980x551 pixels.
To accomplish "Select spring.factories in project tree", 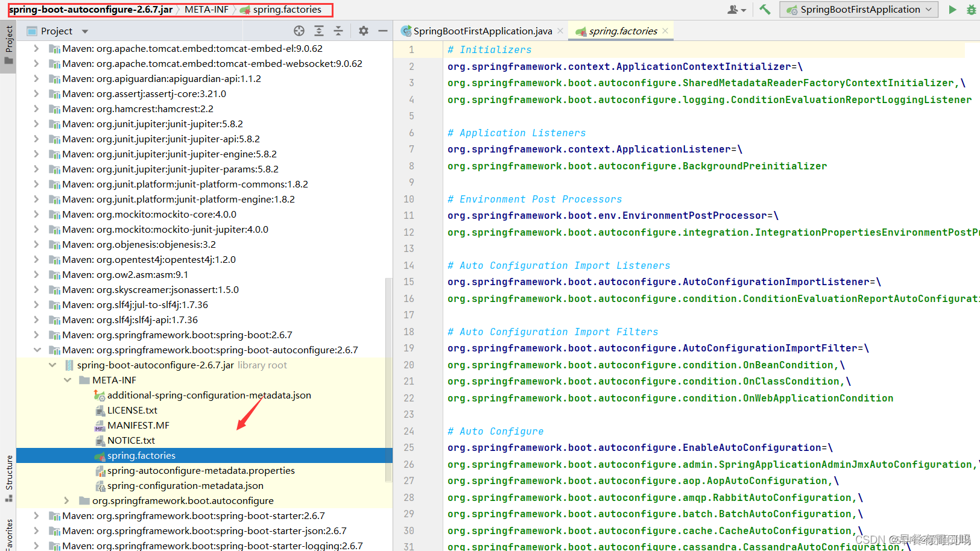I will (x=204, y=455).
